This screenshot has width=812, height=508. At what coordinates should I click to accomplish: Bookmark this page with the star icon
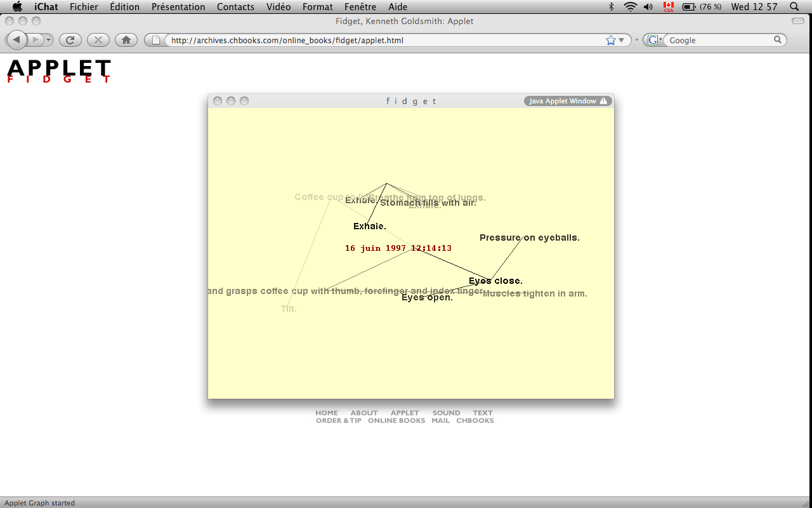pyautogui.click(x=611, y=40)
